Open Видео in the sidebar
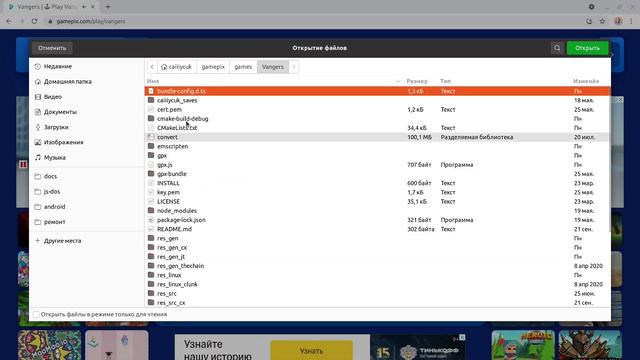This screenshot has width=640, height=360. click(53, 97)
